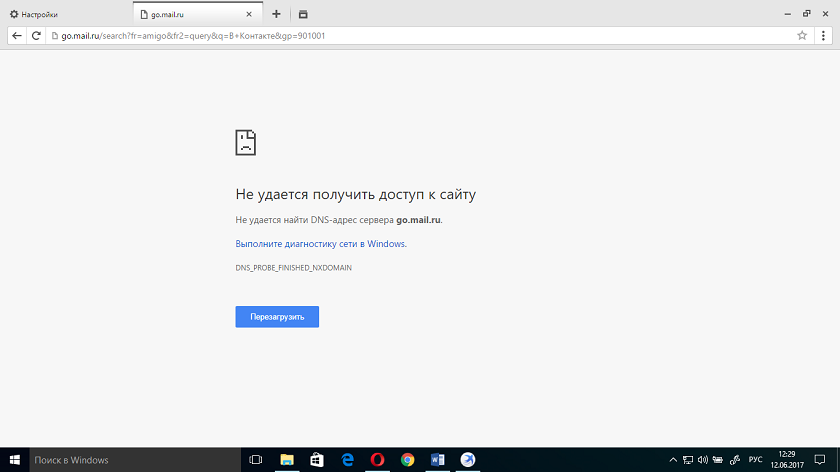Click the Перезагрузить button
This screenshot has height=472, width=840.
click(277, 317)
